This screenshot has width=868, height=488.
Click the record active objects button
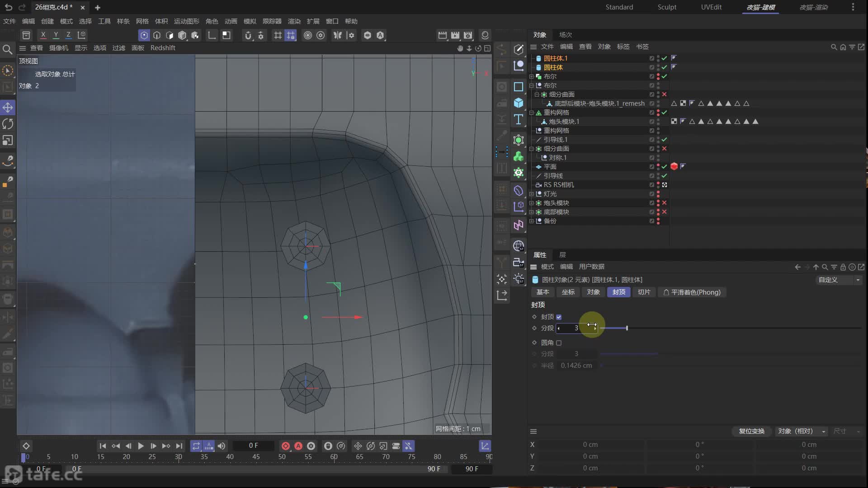(x=286, y=446)
